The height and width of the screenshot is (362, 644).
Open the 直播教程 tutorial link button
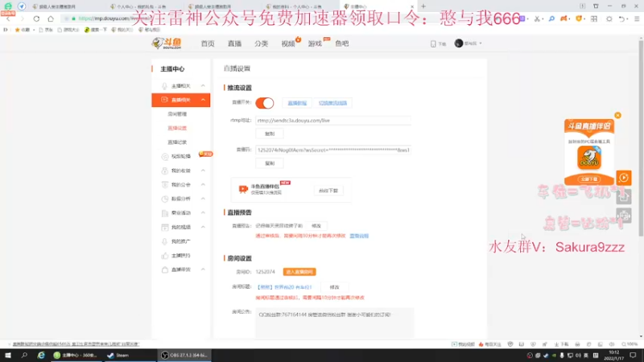297,103
